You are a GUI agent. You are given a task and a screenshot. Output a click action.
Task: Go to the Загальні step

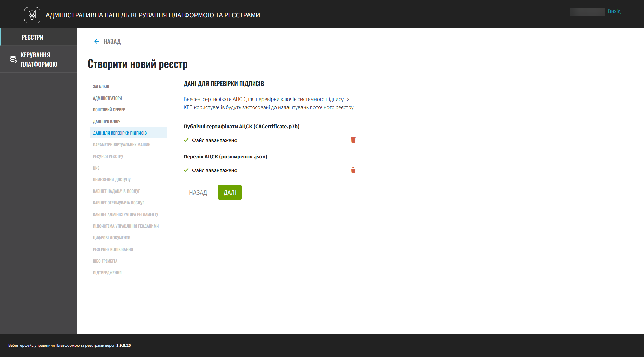point(101,87)
